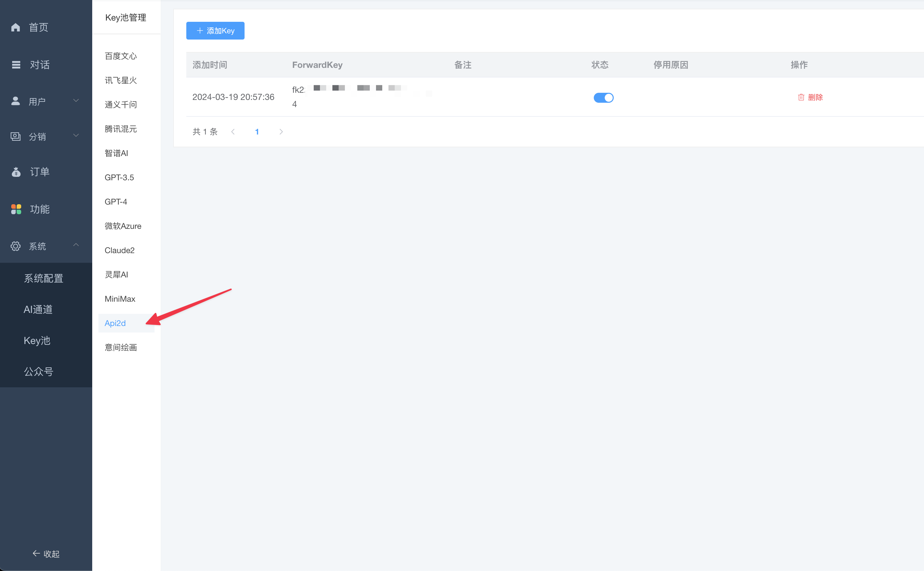Screen dimensions: 924x571
Task: Click the 对话 list icon in sidebar
Action: coord(16,64)
